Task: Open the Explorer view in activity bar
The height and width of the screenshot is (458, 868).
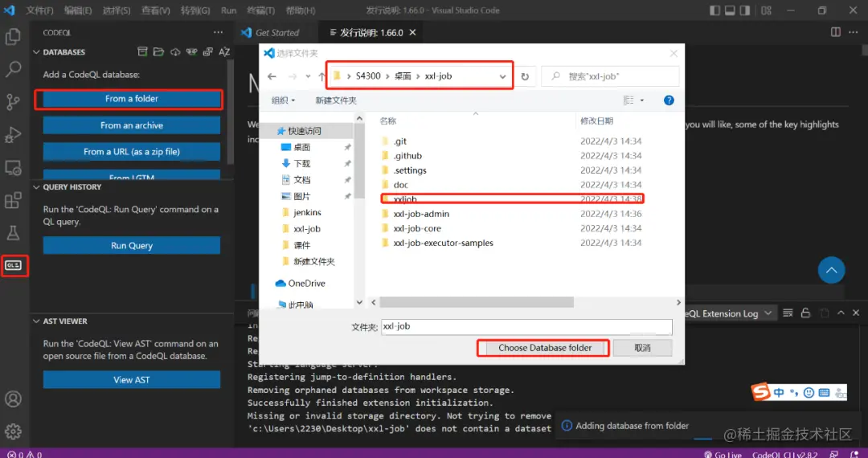Action: click(13, 36)
